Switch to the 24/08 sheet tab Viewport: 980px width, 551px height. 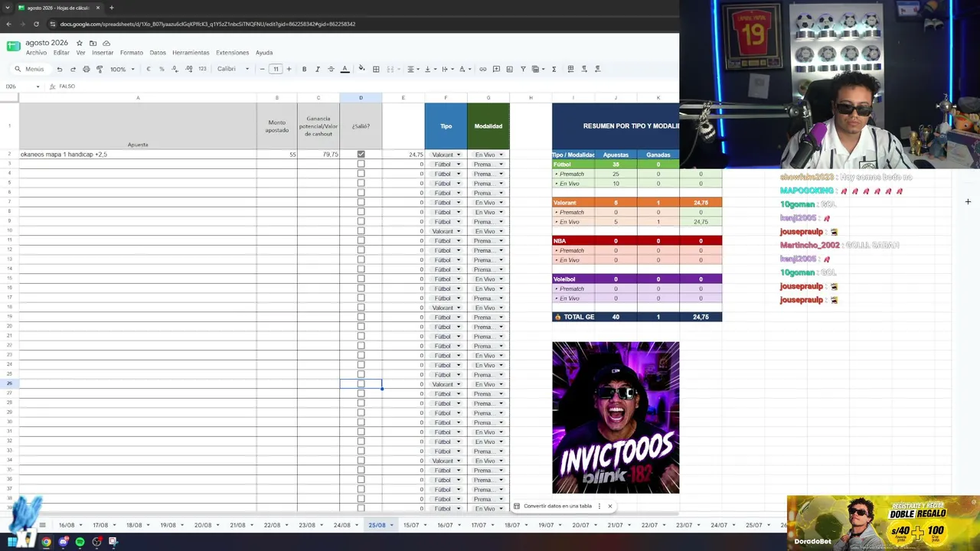point(342,525)
